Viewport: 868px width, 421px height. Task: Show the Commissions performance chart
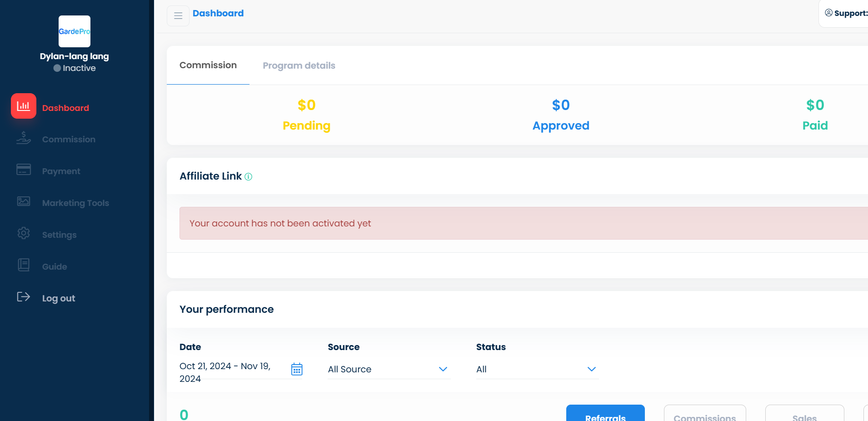coord(704,415)
